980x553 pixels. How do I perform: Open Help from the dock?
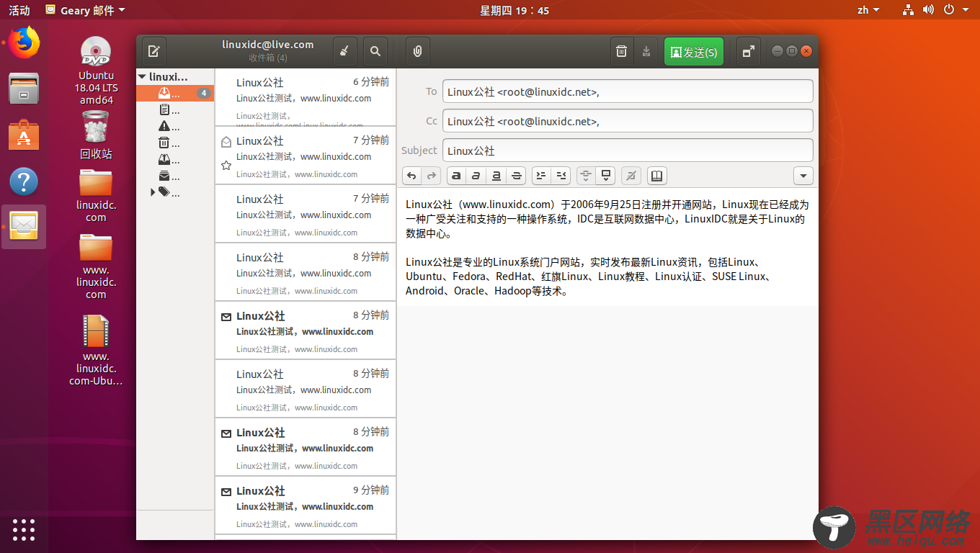tap(24, 181)
